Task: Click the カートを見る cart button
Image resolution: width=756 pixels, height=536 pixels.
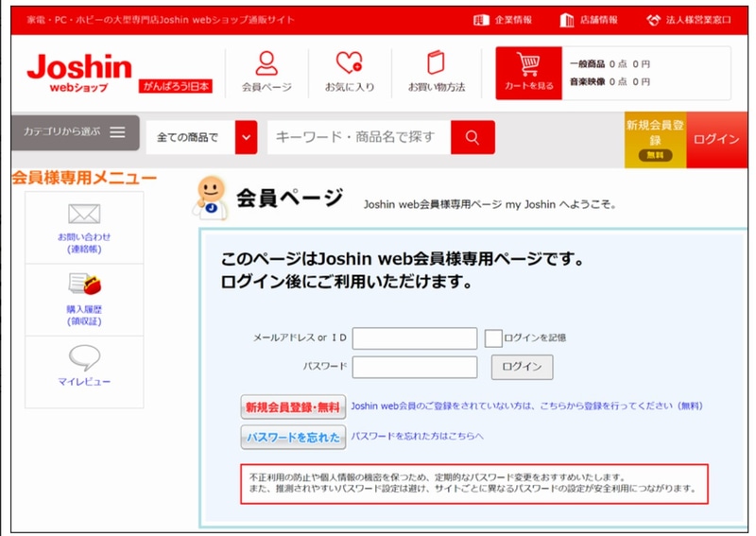Action: click(x=529, y=74)
